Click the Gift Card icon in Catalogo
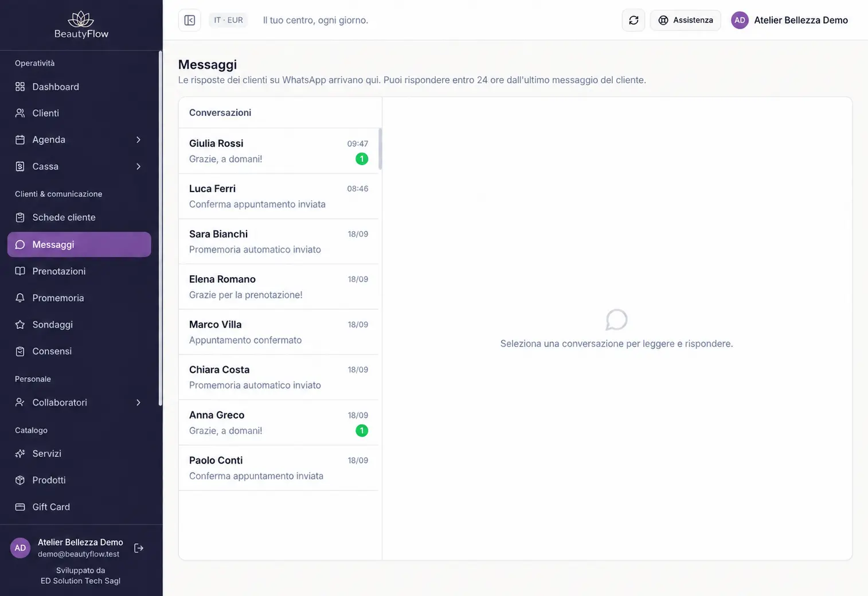868x596 pixels. pyautogui.click(x=20, y=507)
